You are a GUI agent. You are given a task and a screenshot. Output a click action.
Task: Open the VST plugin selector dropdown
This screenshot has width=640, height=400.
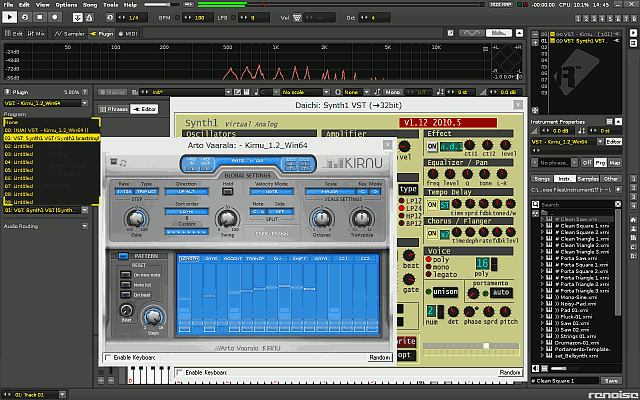(x=84, y=103)
